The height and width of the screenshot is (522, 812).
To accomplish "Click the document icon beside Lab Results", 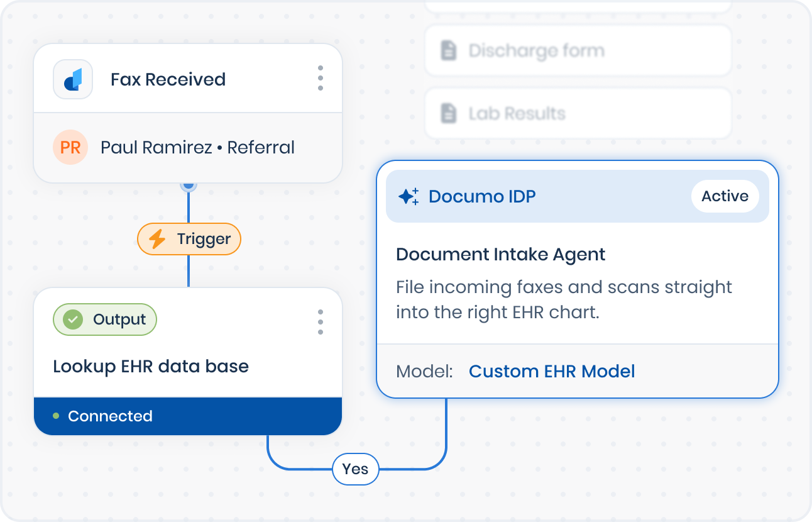I will tap(448, 114).
